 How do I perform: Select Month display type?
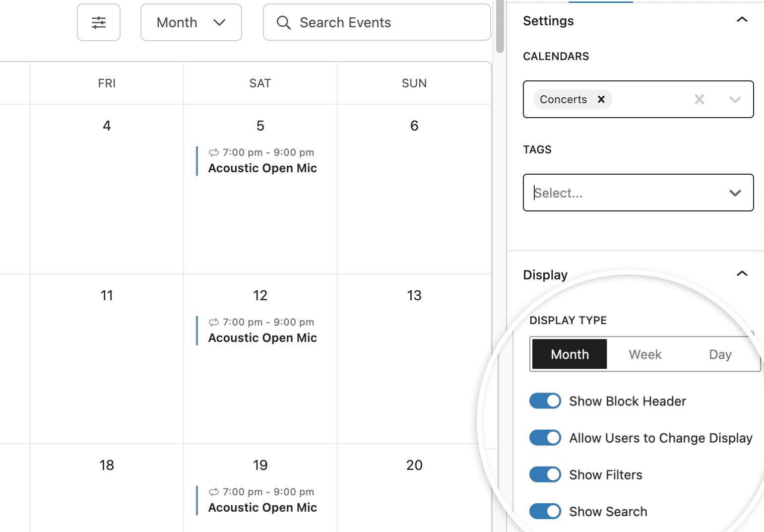[570, 354]
